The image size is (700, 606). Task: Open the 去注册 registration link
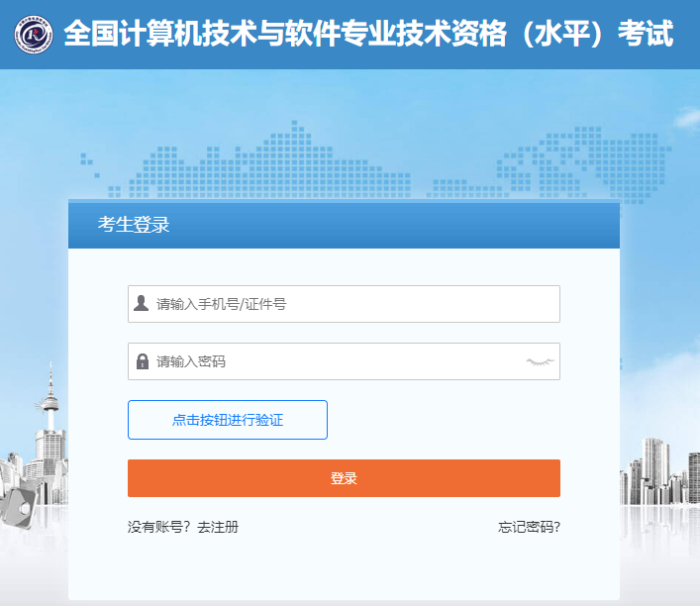pos(218,527)
